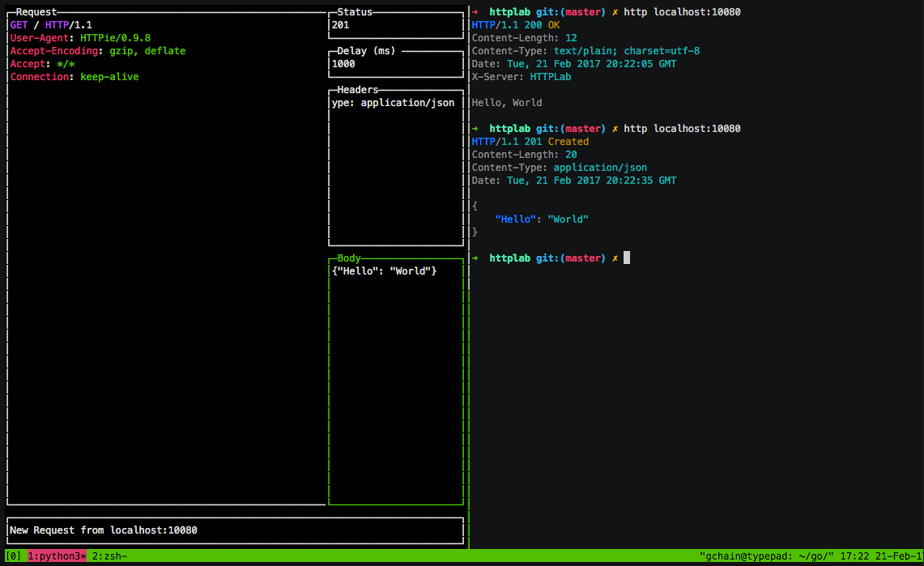Screen dimensions: 924x566
Task: Click the text/plain; charset=utf-8 Content-Type line
Action: [x=585, y=51]
